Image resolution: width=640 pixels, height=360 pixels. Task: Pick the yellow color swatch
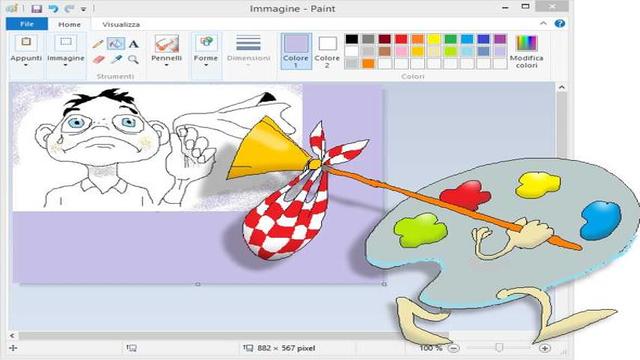pyautogui.click(x=434, y=39)
